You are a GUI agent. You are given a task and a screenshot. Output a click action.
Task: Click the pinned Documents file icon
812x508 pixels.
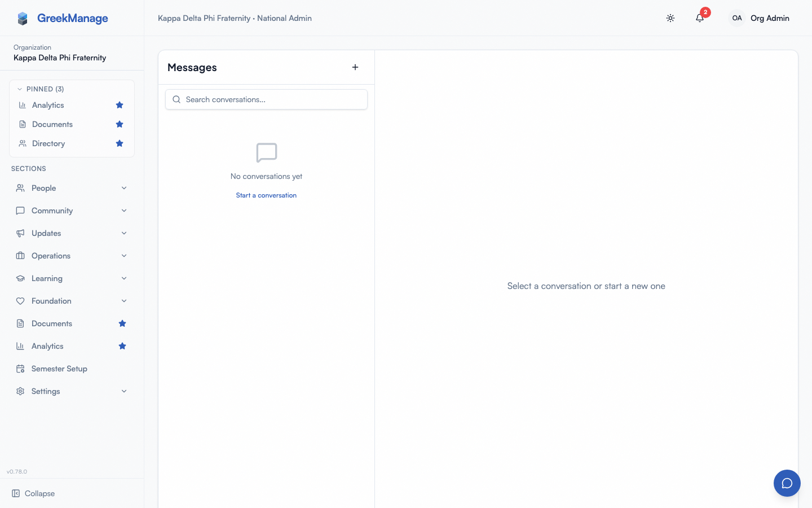(23, 124)
